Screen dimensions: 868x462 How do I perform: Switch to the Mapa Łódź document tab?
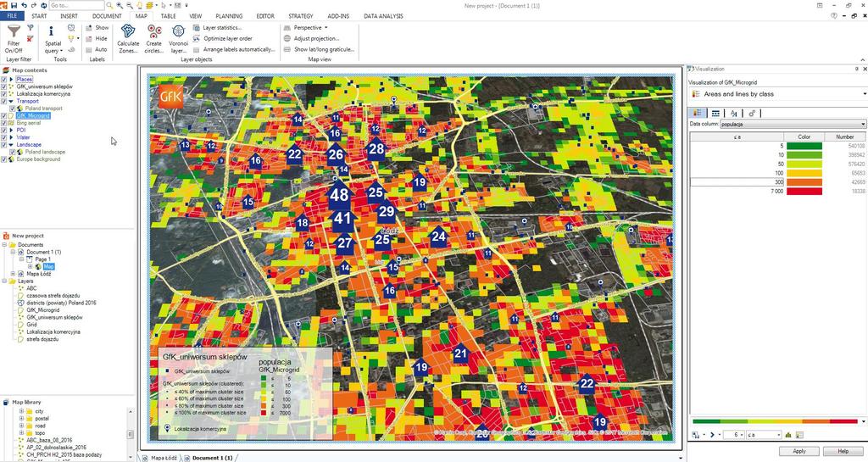(164, 458)
